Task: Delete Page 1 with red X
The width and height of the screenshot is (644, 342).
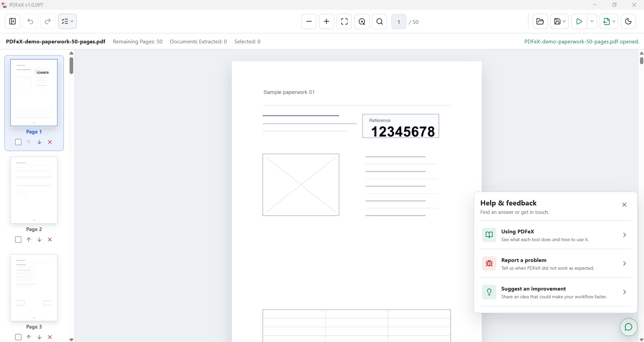Action: pyautogui.click(x=50, y=142)
